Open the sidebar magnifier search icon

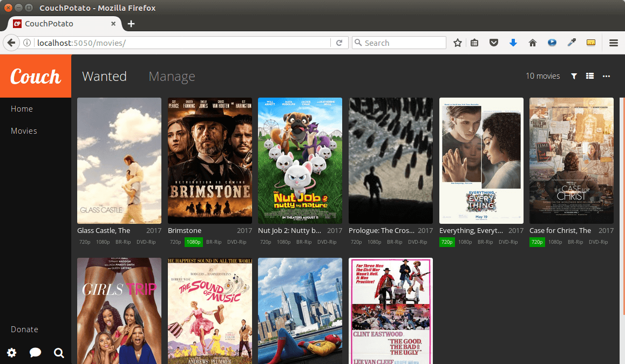[59, 353]
